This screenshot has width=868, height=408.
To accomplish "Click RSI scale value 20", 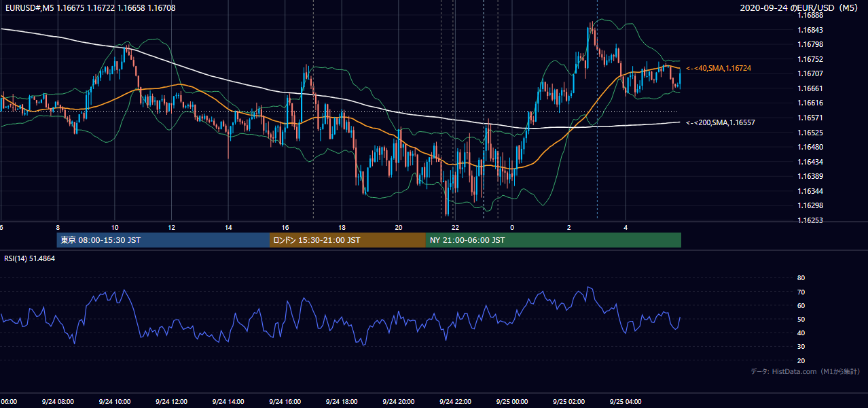I will coord(801,360).
